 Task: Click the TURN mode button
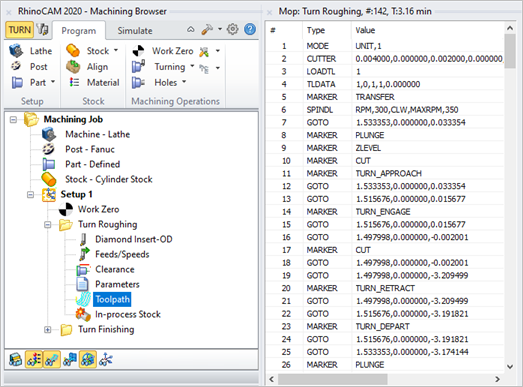[x=19, y=30]
